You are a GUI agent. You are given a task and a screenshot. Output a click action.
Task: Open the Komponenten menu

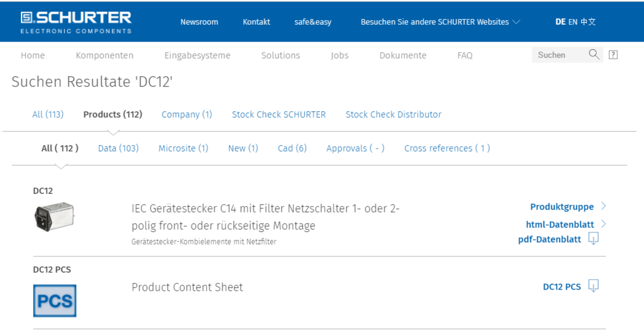pos(105,55)
